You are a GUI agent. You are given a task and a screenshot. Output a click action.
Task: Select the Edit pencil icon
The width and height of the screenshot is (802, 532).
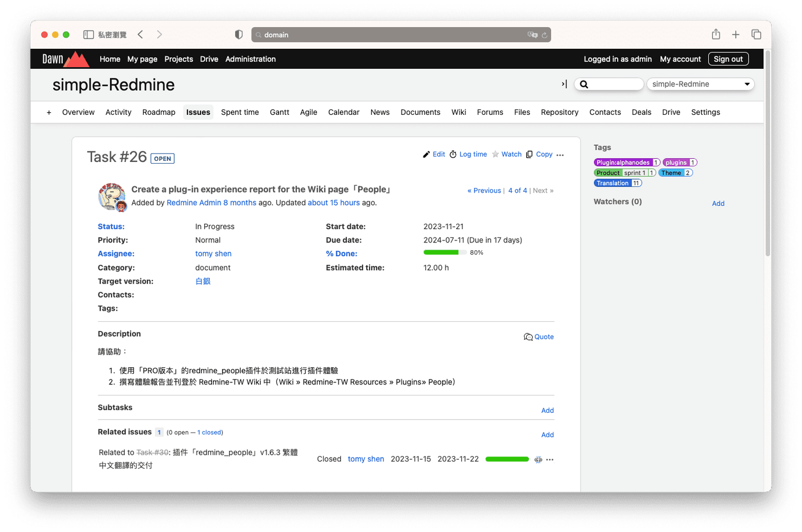tap(426, 154)
